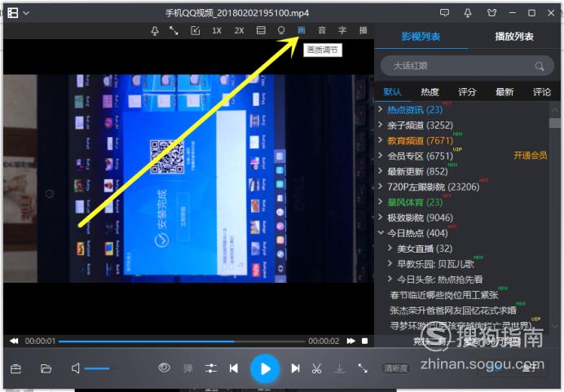564x392 pixels.
Task: Open the skin (shirt) icon
Action: tap(491, 13)
